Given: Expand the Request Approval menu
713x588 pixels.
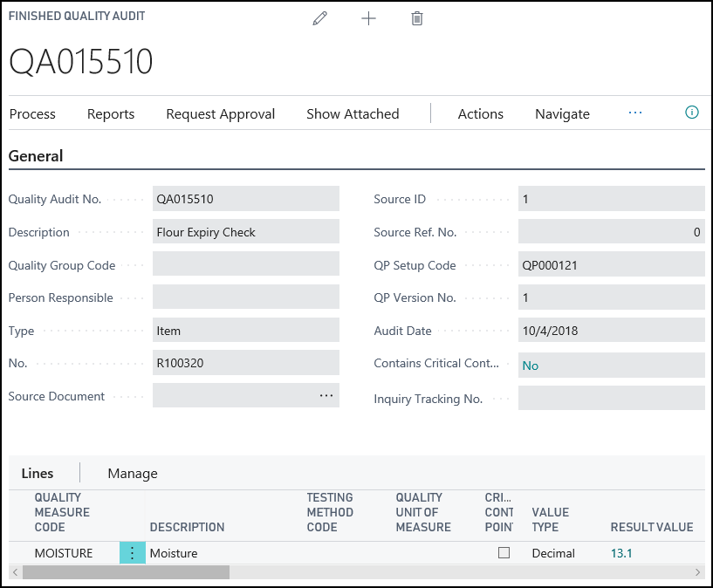Looking at the screenshot, I should 220,113.
